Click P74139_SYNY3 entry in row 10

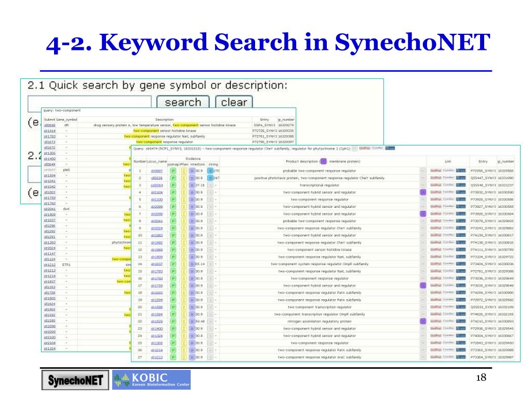pyautogui.click(x=483, y=235)
